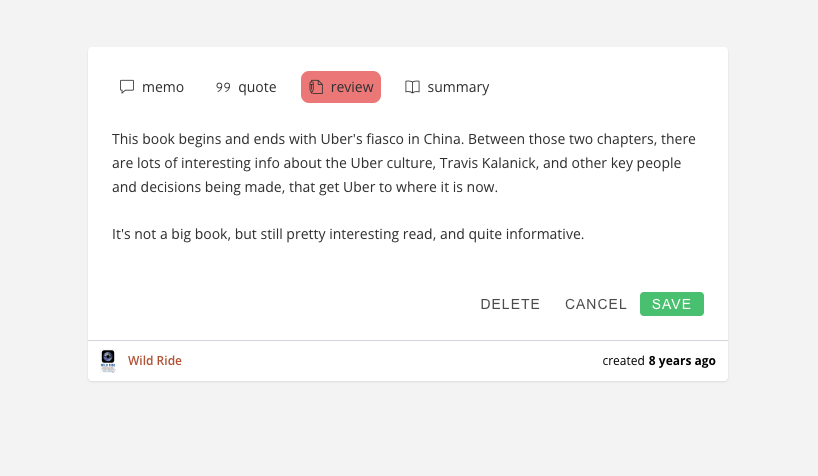The height and width of the screenshot is (476, 818).
Task: Click the memo speech bubble icon
Action: point(127,87)
